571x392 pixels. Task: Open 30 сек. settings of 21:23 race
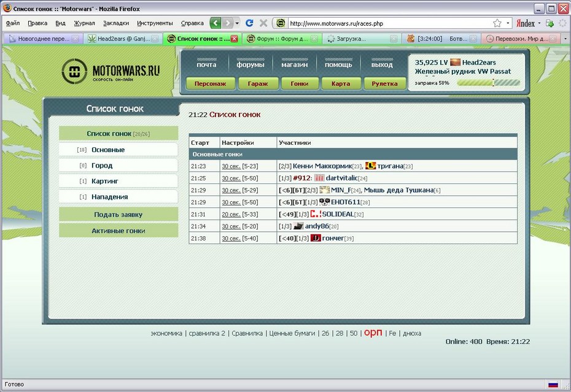click(x=231, y=166)
